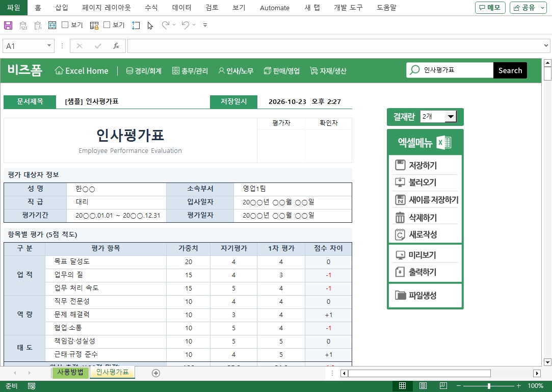
Task: Open the 삽입 ribbon tab
Action: tap(62, 8)
